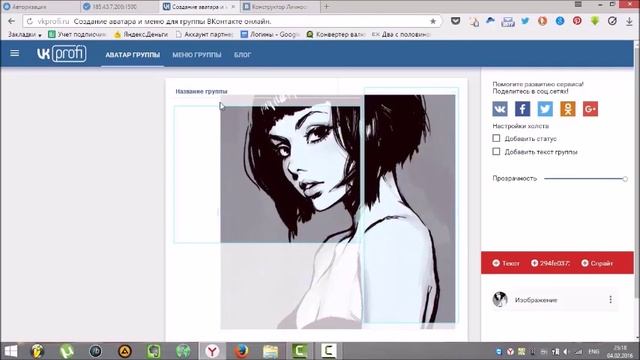Open the Windows Start button
The width and height of the screenshot is (640, 360).
pyautogui.click(x=11, y=351)
